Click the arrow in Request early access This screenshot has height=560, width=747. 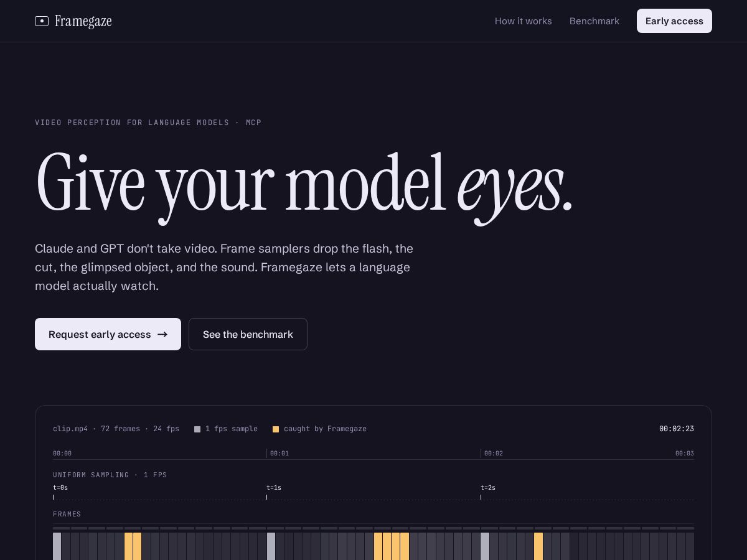coord(162,335)
